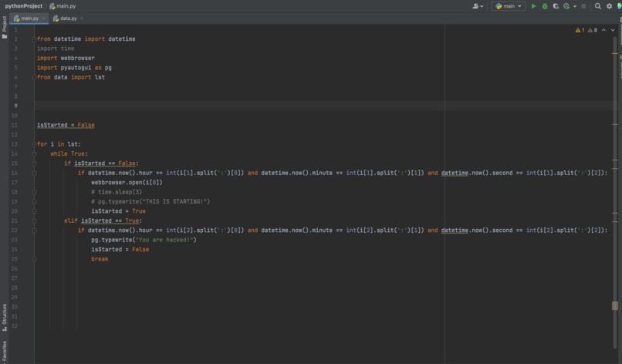The width and height of the screenshot is (622, 364).
Task: Click 'isStarted = True' on line 20
Action: pos(118,211)
